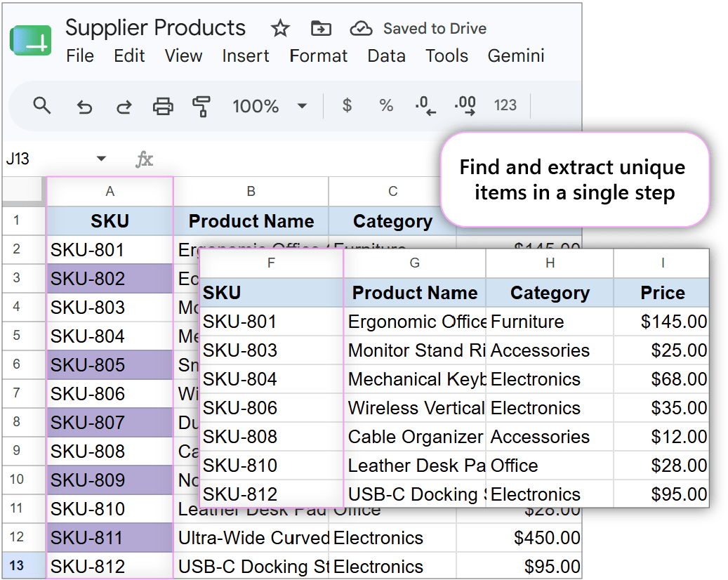The height and width of the screenshot is (580, 728).
Task: Decrease decimal places
Action: tap(425, 105)
